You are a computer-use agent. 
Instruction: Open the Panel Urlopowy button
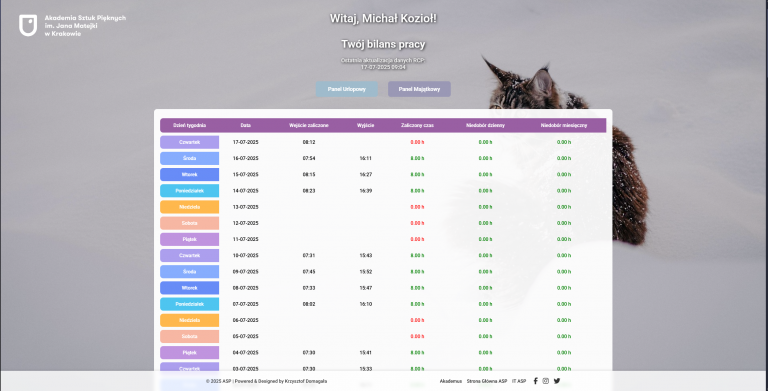(346, 89)
